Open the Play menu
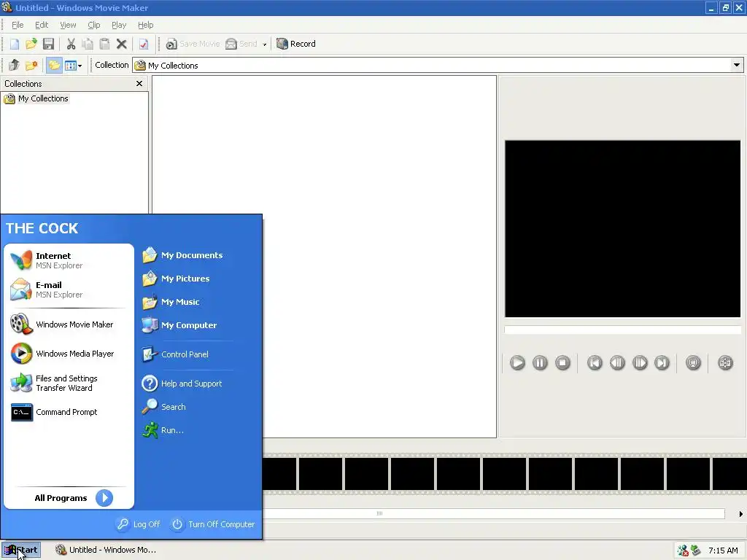The height and width of the screenshot is (560, 747). [119, 25]
